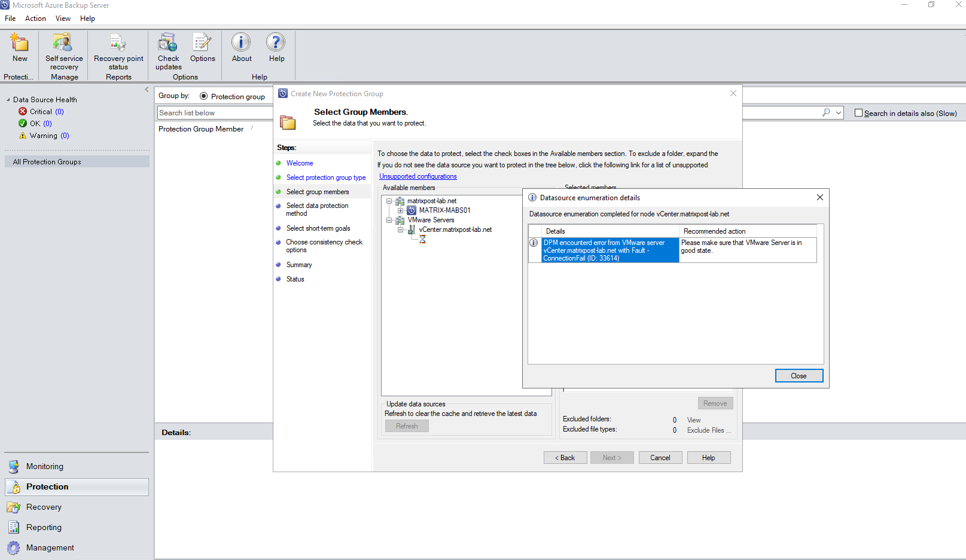Image resolution: width=966 pixels, height=560 pixels.
Task: Click the Next wizard button
Action: 612,458
